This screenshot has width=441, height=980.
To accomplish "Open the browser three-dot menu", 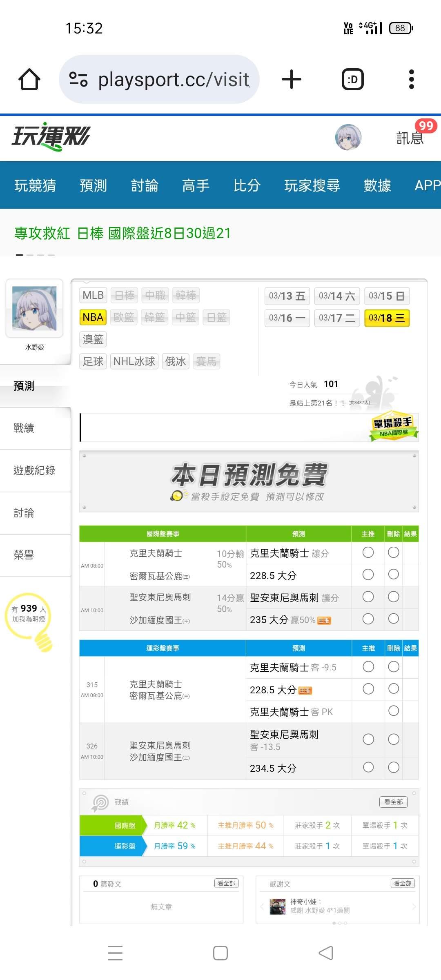I will [412, 79].
